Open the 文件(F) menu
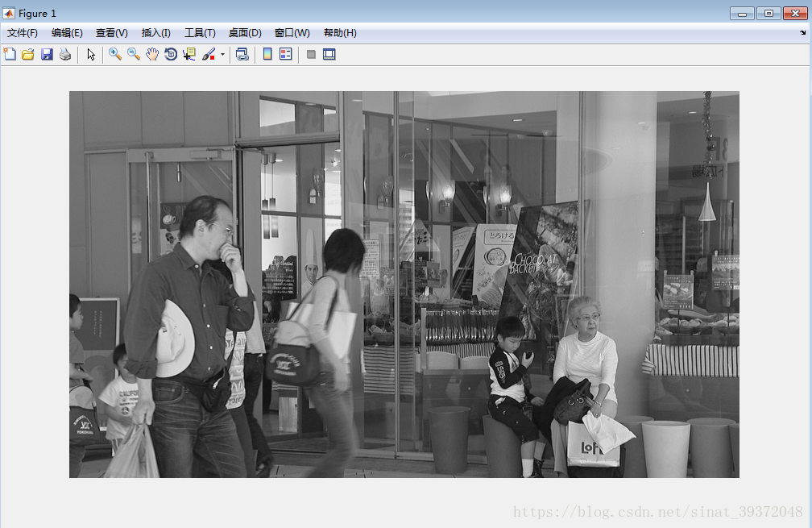This screenshot has width=812, height=528. pyautogui.click(x=23, y=33)
